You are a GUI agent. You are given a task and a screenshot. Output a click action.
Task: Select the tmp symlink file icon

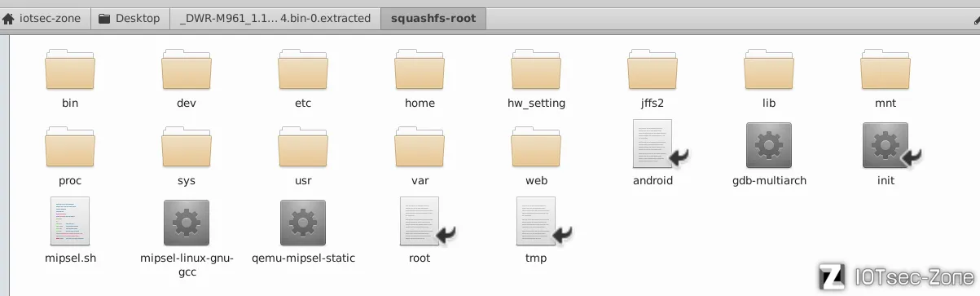(x=537, y=222)
